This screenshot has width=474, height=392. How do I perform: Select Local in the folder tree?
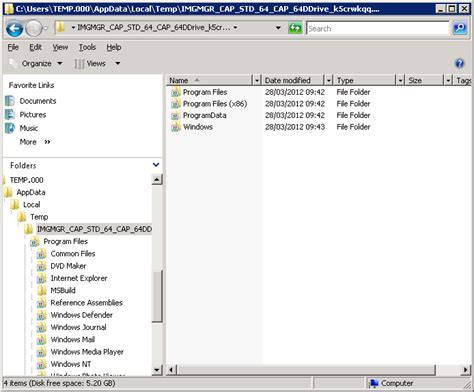(x=32, y=205)
